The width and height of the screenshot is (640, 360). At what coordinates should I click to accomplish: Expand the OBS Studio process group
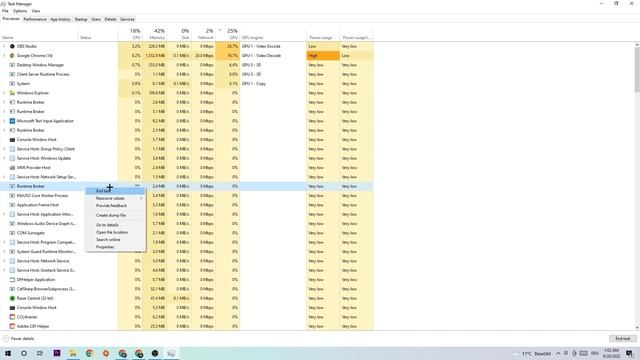(x=4, y=47)
